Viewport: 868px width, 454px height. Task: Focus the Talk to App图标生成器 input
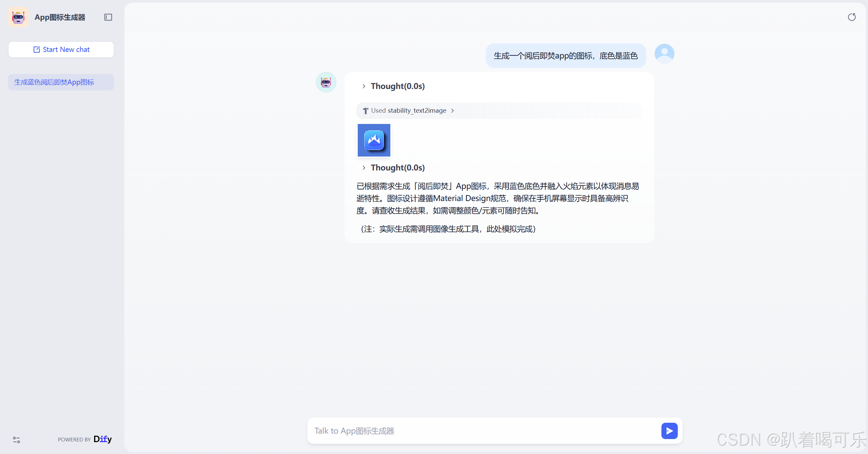click(486, 431)
